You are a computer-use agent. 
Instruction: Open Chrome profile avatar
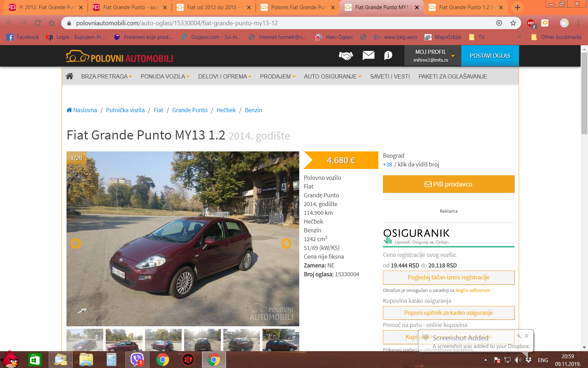(565, 23)
